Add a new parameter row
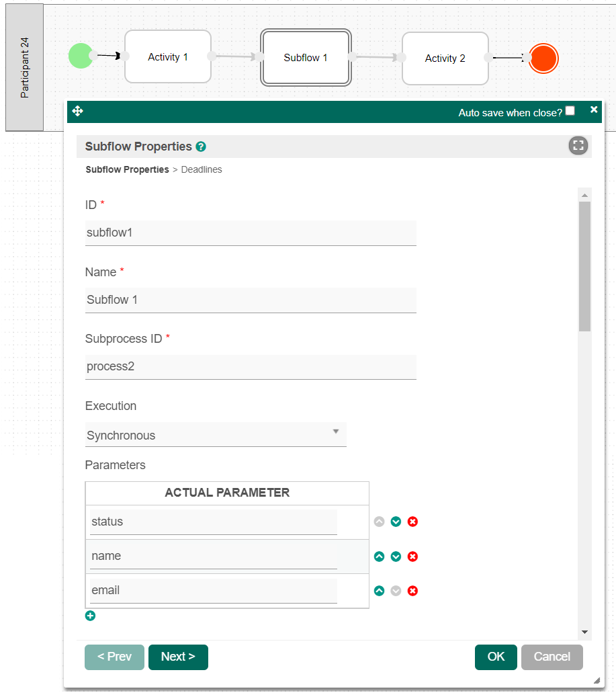616x697 pixels. [91, 616]
